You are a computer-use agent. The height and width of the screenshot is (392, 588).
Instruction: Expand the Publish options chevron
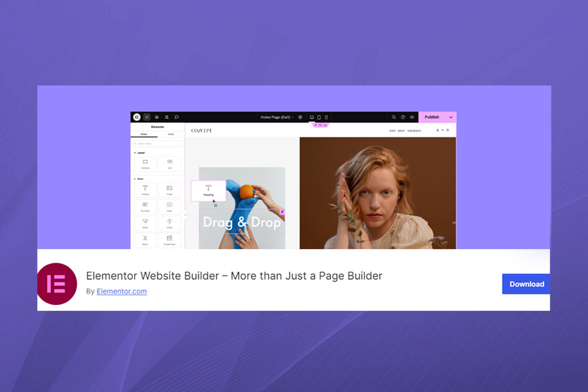coord(451,117)
